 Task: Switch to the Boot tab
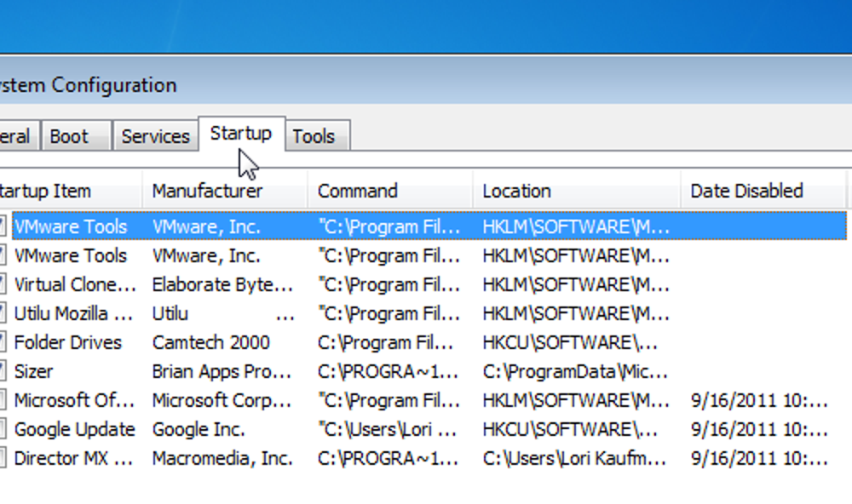coord(75,135)
